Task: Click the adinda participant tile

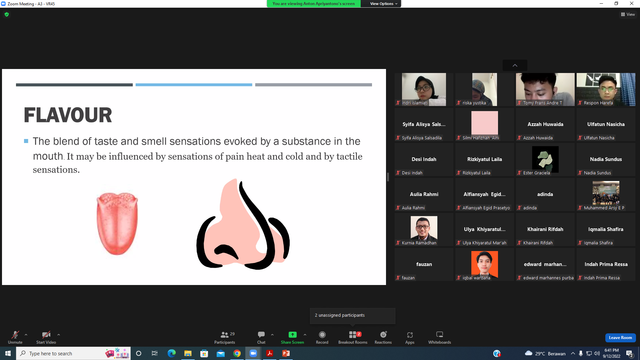Action: (x=545, y=194)
